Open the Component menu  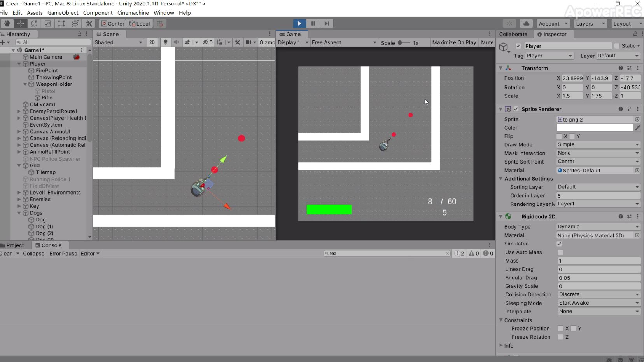tap(98, 13)
